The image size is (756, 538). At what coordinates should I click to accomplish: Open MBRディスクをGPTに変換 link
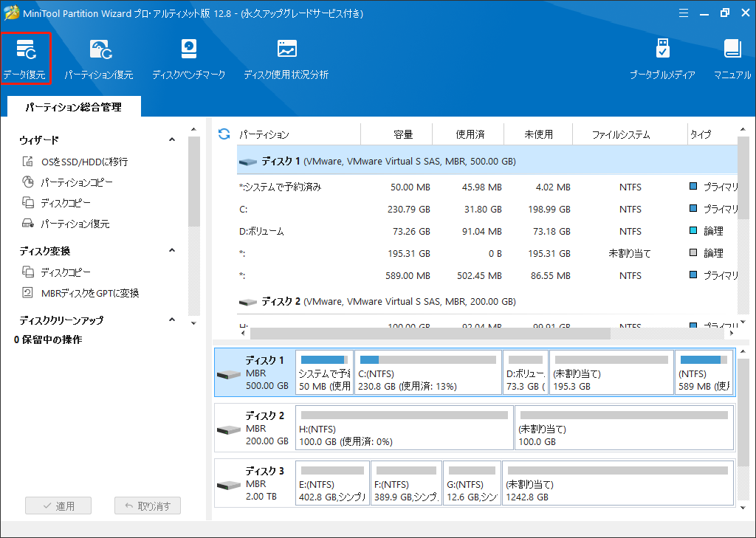(90, 293)
